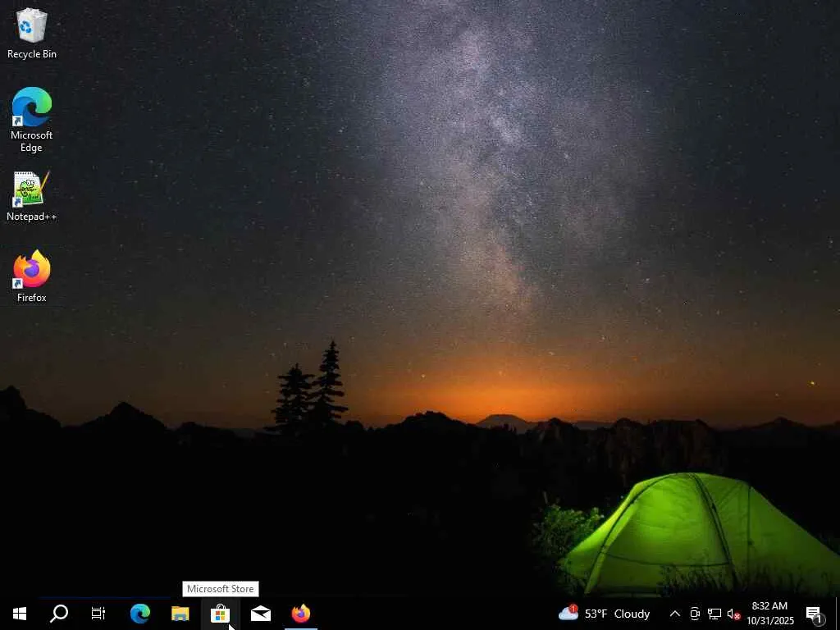
Task: Show hidden system tray icons
Action: tap(675, 614)
